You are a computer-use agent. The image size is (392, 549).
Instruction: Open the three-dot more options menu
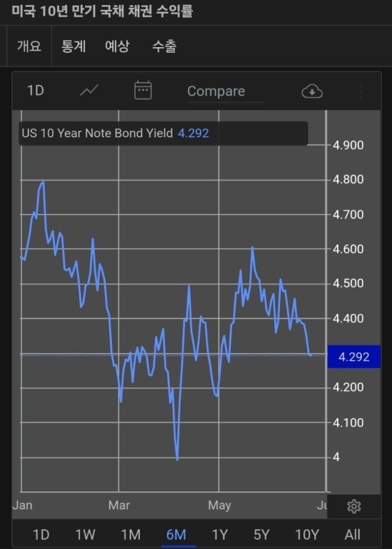click(360, 91)
